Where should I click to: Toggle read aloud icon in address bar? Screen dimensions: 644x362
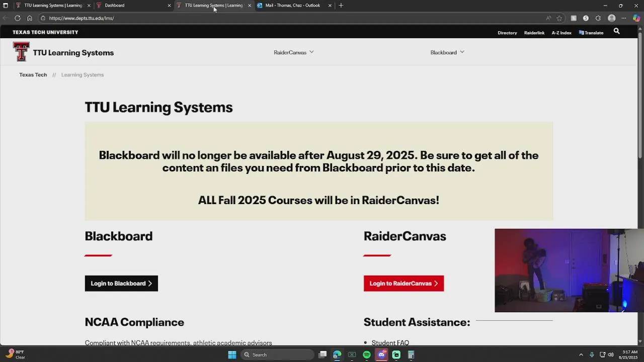548,18
